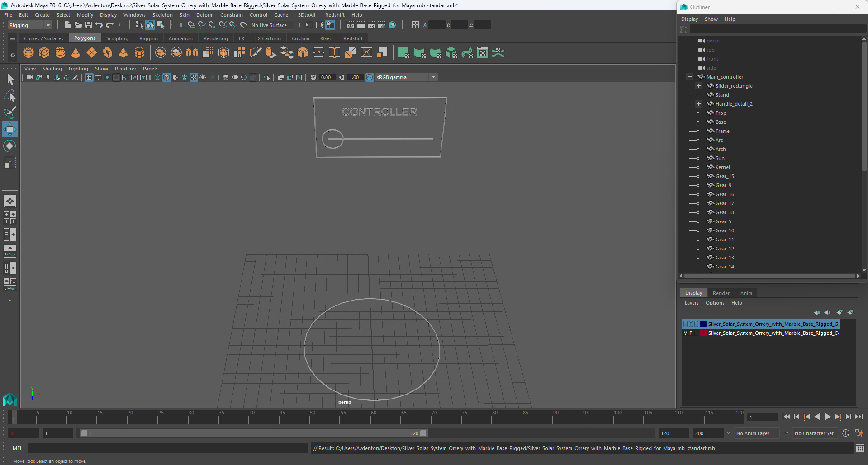Toggle playback P box of red layer

pos(691,333)
